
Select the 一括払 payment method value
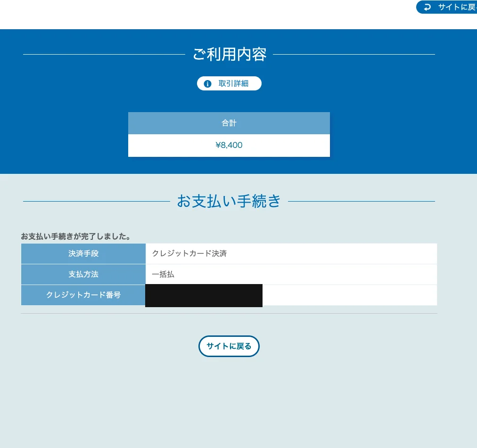[163, 274]
